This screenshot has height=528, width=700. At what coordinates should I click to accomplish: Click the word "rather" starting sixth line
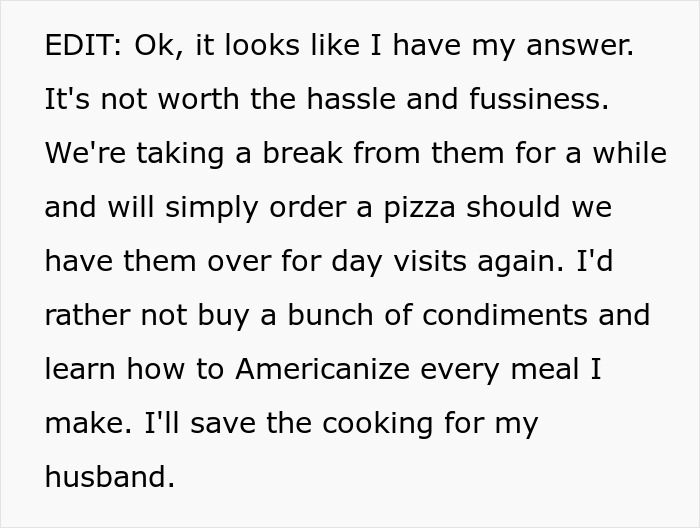click(88, 315)
